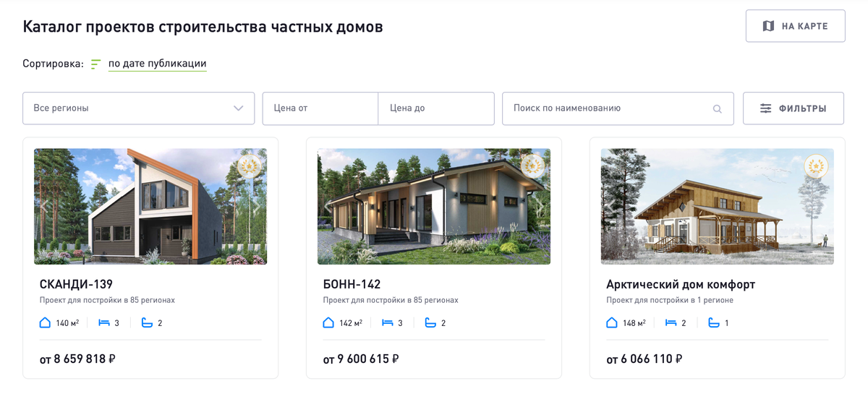Click the award badge on БОНН-142 photo
The width and height of the screenshot is (868, 394).
[533, 167]
